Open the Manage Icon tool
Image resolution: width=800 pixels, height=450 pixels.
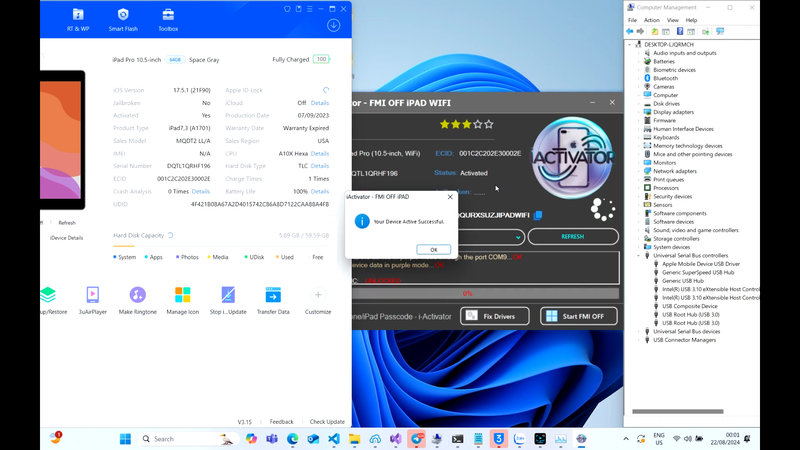[183, 301]
